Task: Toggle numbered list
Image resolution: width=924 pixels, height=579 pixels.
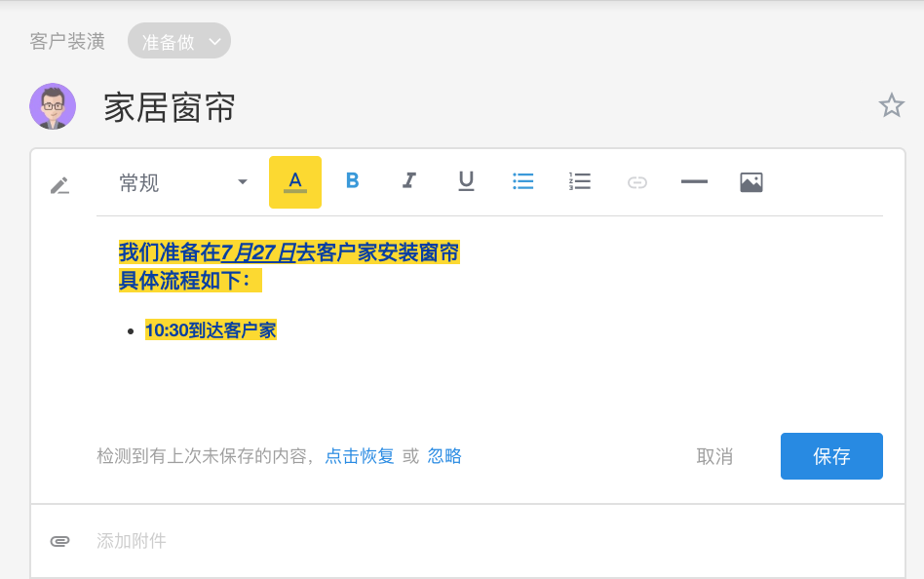Action: click(580, 181)
